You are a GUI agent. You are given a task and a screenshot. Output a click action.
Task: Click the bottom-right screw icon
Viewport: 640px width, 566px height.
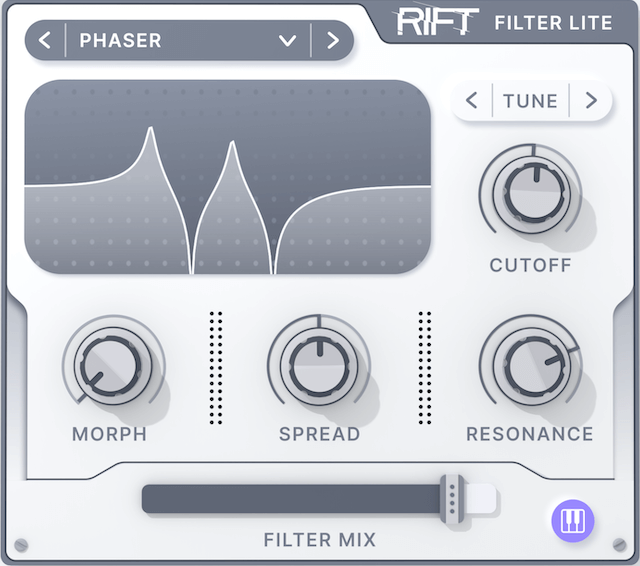tap(618, 546)
